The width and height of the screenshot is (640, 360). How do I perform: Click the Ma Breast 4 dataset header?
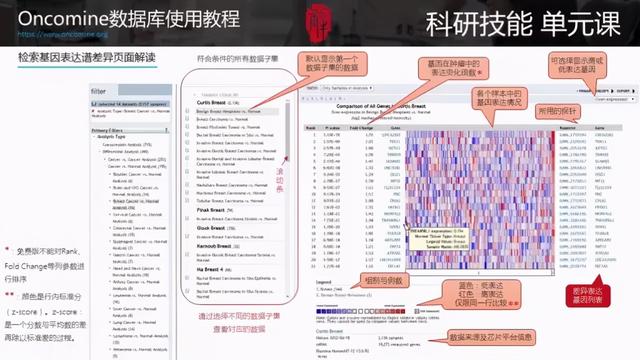point(214,269)
